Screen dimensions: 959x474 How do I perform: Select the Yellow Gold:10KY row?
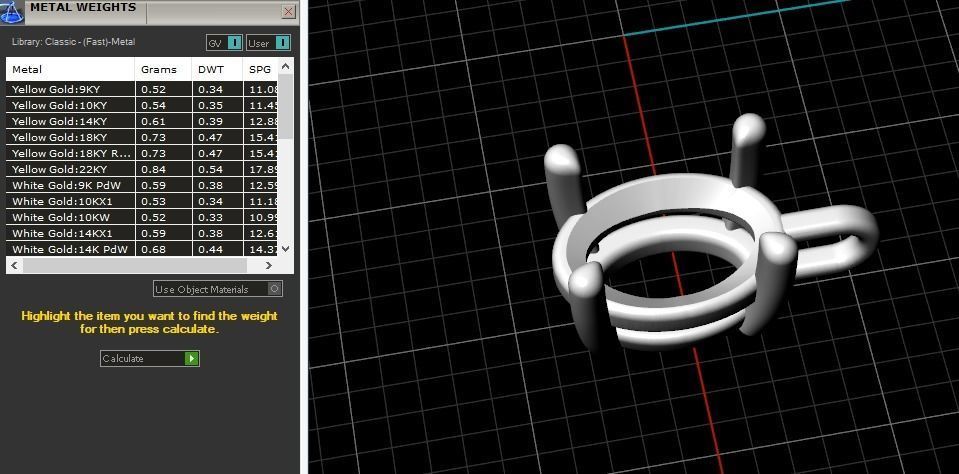pyautogui.click(x=142, y=105)
